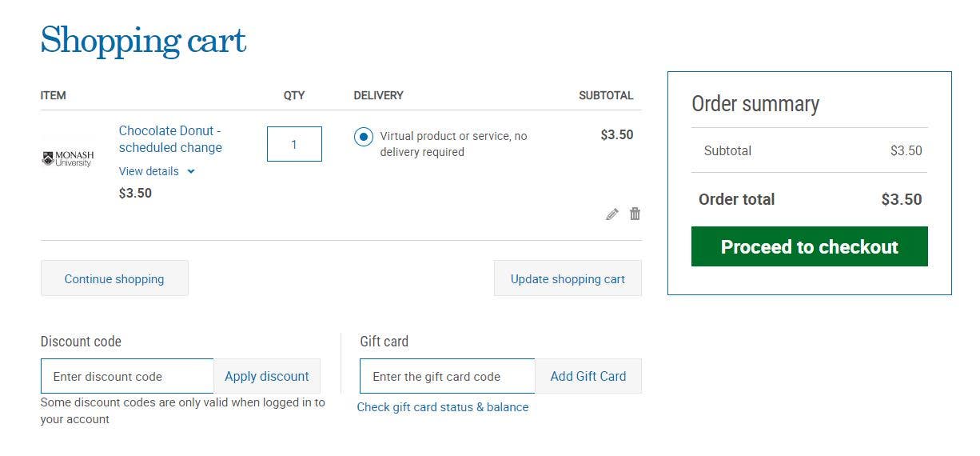
Task: Open the View details link
Action: click(x=149, y=171)
